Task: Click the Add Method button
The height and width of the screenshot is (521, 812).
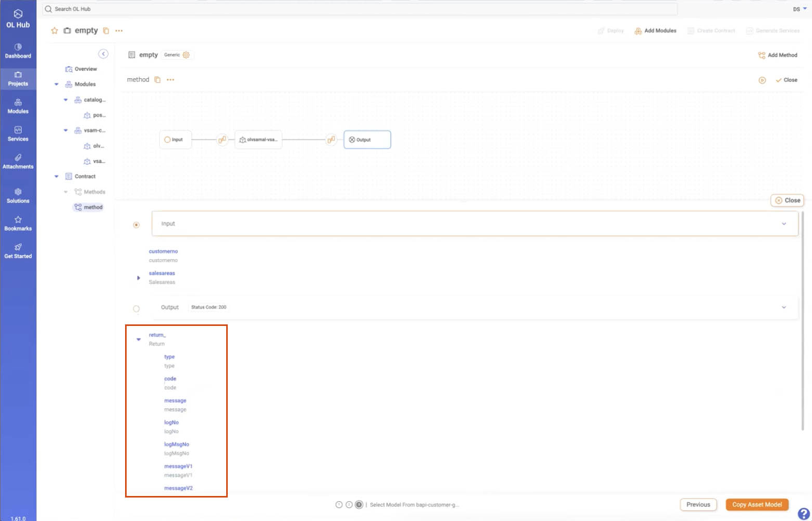Action: pos(778,55)
